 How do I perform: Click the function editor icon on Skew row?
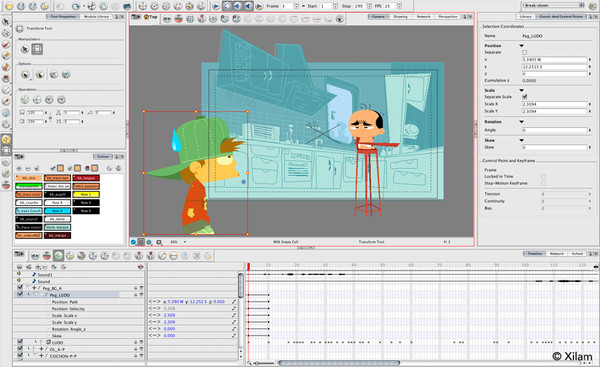[x=233, y=336]
